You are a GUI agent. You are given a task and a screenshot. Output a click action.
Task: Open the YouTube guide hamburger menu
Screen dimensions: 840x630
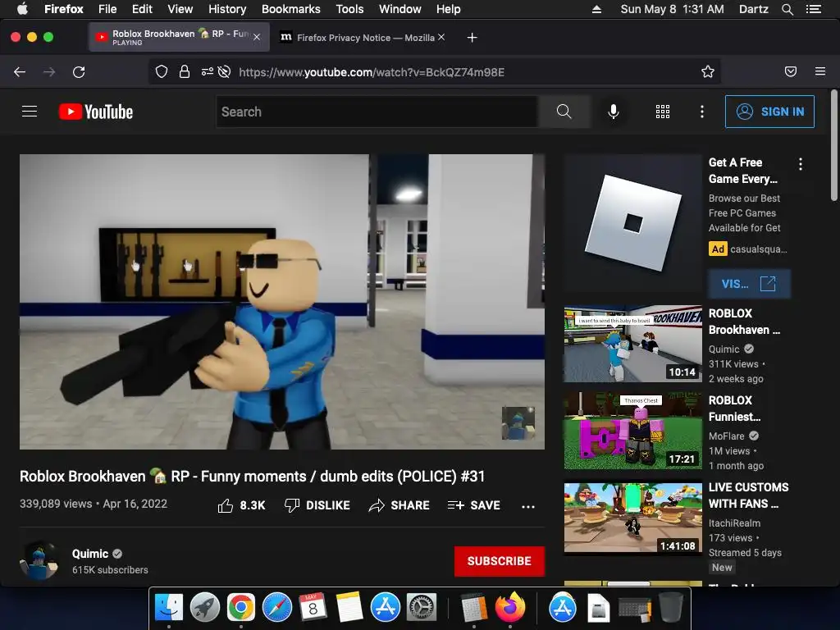[30, 112]
